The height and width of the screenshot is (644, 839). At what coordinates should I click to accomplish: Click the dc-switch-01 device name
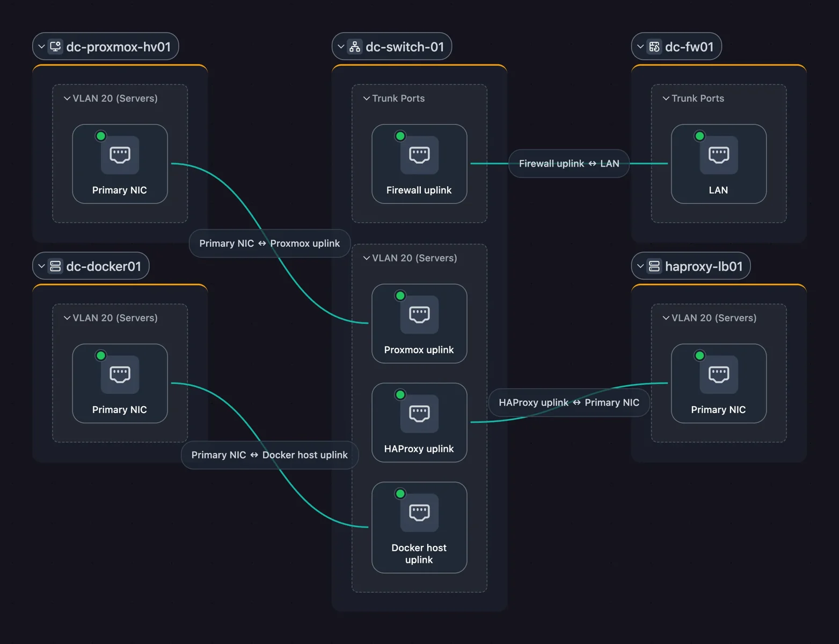click(x=405, y=47)
